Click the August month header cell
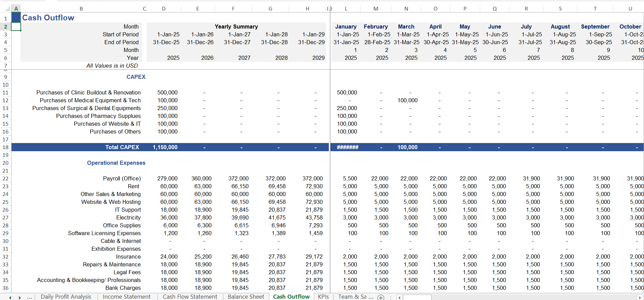This screenshot has height=300, width=644. click(x=560, y=27)
